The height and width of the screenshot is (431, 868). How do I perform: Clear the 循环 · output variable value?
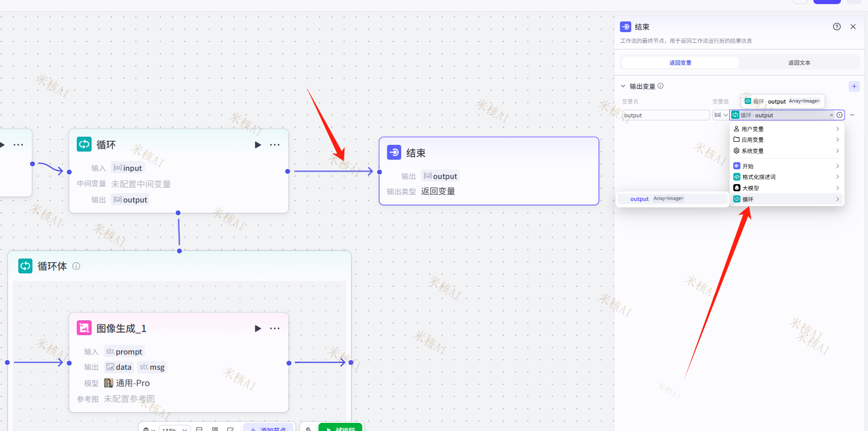pos(831,115)
